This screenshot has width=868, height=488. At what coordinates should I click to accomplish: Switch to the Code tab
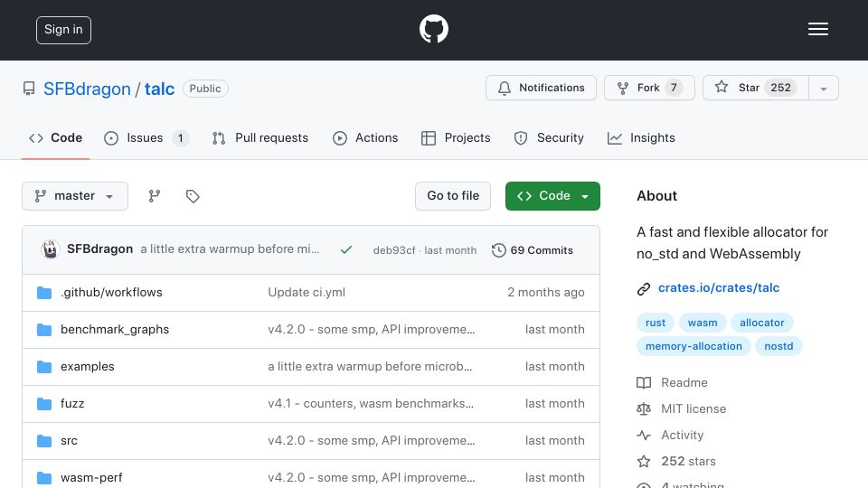[55, 137]
